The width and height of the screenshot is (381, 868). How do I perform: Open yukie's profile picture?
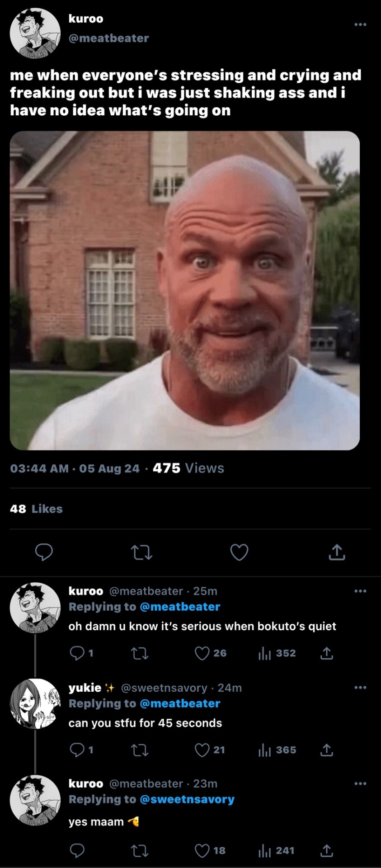pos(35,703)
